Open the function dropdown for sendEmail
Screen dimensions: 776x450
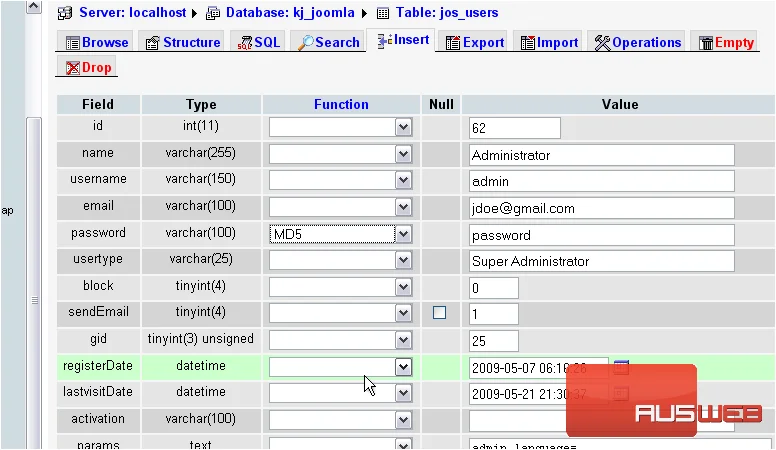[340, 313]
